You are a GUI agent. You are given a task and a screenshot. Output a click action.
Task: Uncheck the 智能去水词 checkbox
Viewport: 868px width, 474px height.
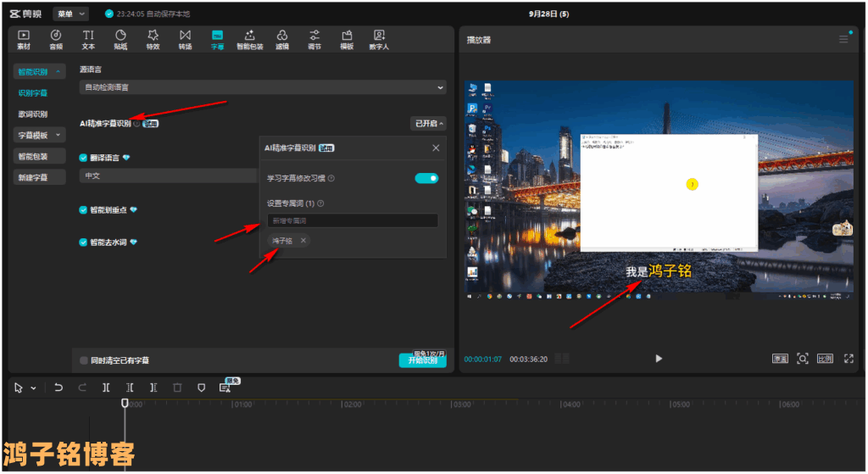pos(84,242)
